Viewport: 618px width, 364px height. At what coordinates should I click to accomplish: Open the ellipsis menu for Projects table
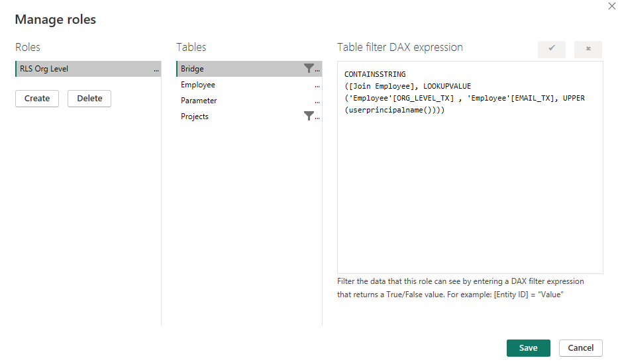[317, 117]
